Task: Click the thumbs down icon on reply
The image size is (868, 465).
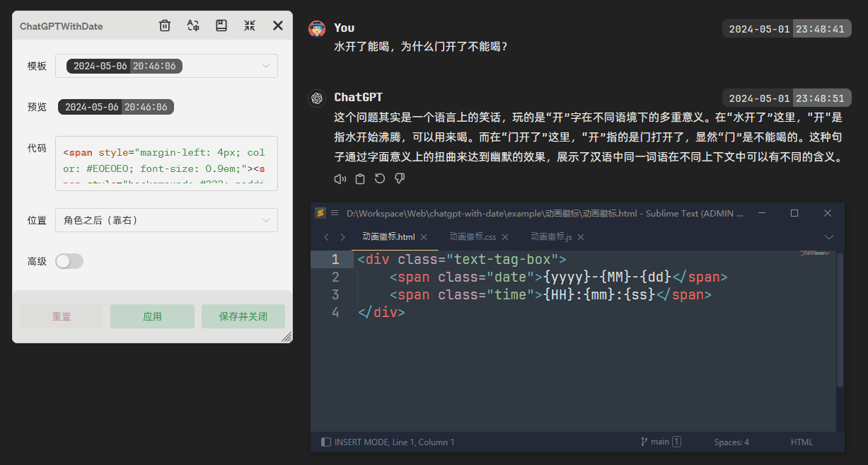Action: pyautogui.click(x=400, y=178)
